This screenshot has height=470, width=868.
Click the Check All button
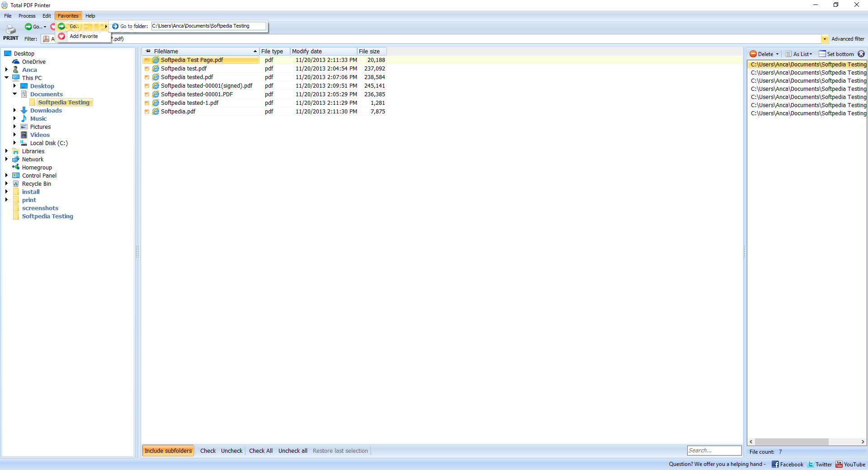261,451
